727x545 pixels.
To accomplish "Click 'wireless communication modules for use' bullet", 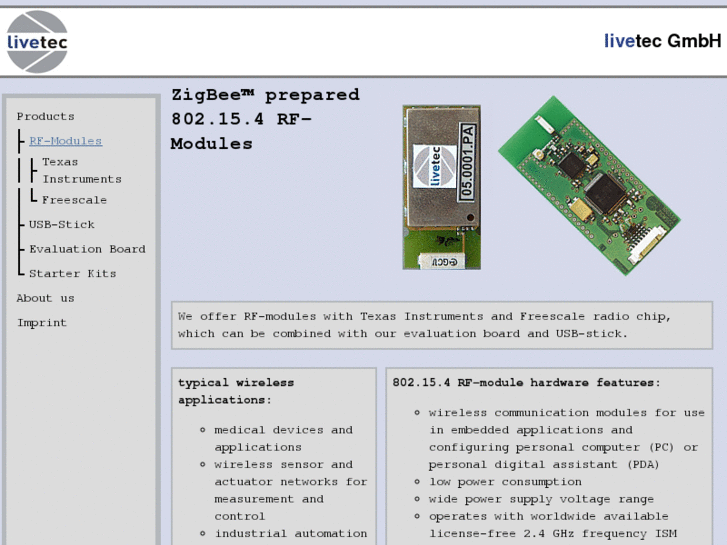I will tap(567, 438).
